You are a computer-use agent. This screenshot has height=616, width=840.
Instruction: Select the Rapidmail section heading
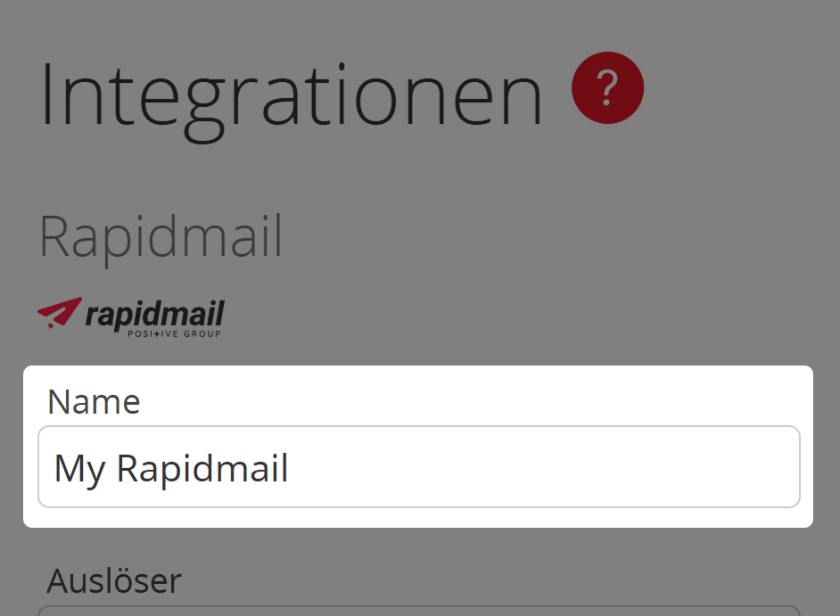coord(161,235)
